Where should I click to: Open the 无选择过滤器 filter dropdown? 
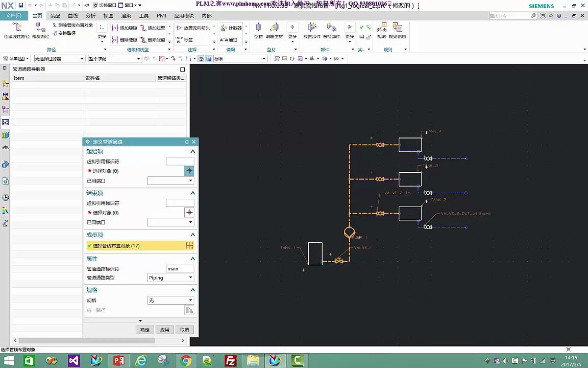(59, 59)
